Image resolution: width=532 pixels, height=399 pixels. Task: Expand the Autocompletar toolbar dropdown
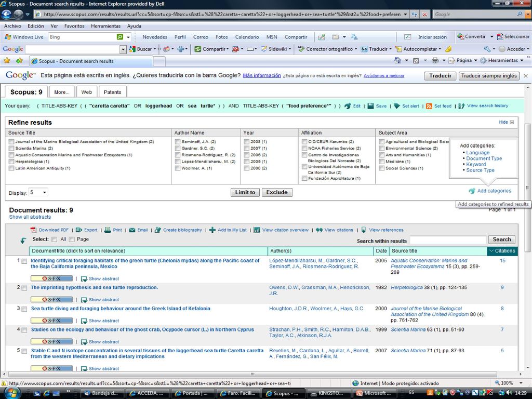point(440,49)
